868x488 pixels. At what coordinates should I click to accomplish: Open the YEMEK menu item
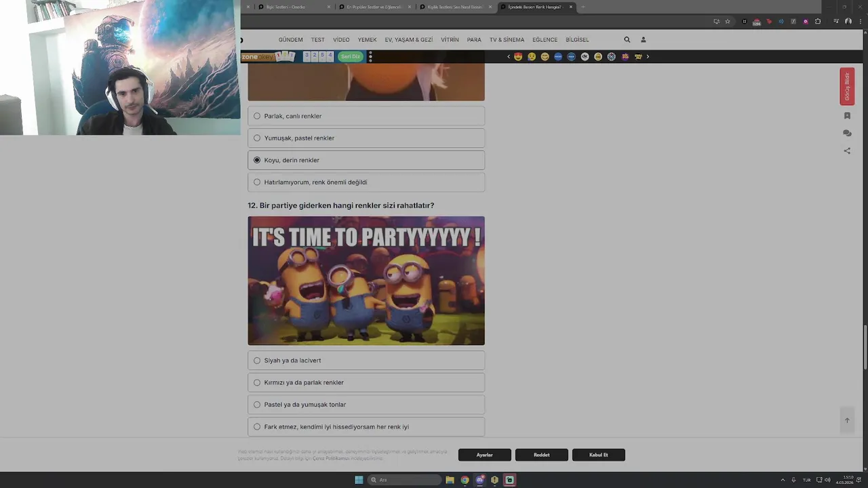(x=367, y=39)
